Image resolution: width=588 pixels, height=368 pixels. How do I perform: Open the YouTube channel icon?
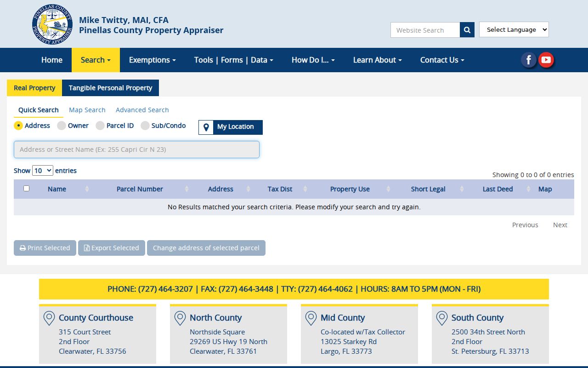click(x=546, y=60)
